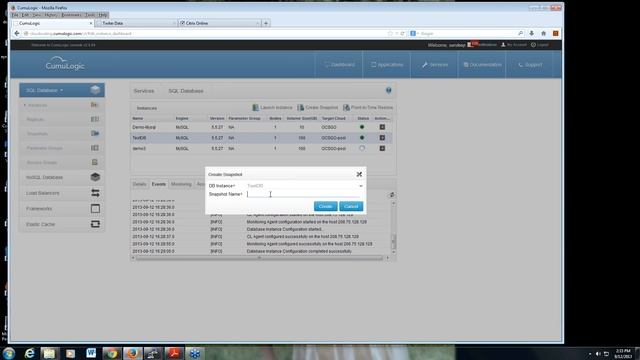Confirm snapshot with the Create button

tap(325, 206)
